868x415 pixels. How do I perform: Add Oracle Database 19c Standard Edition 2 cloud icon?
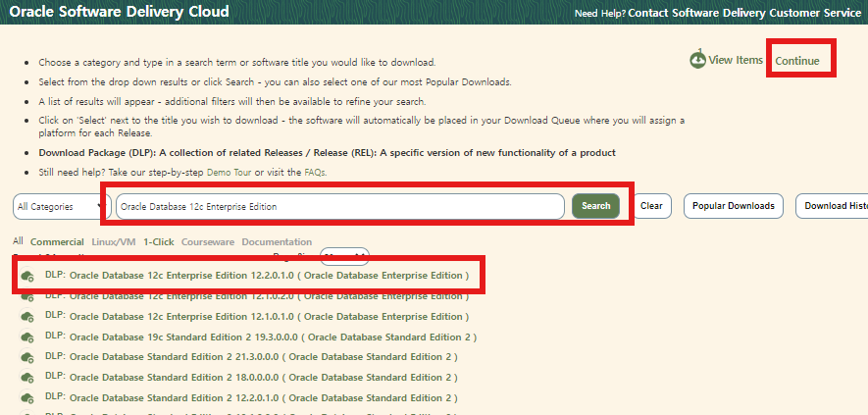[27, 337]
